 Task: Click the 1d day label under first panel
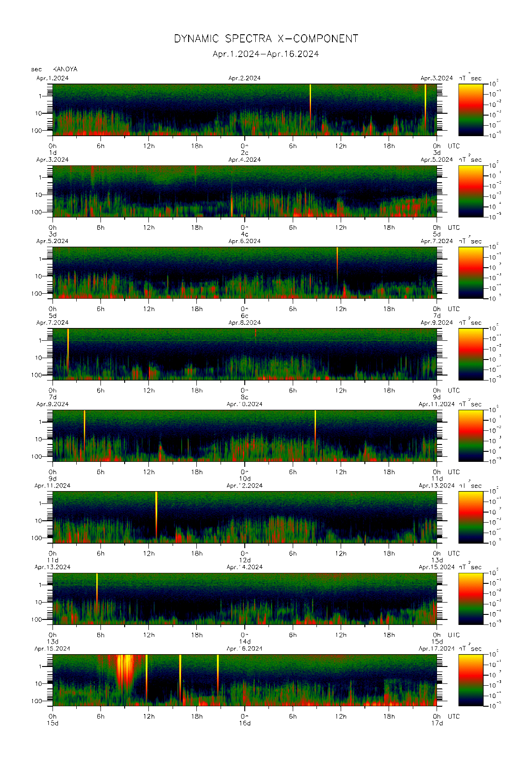(53, 153)
